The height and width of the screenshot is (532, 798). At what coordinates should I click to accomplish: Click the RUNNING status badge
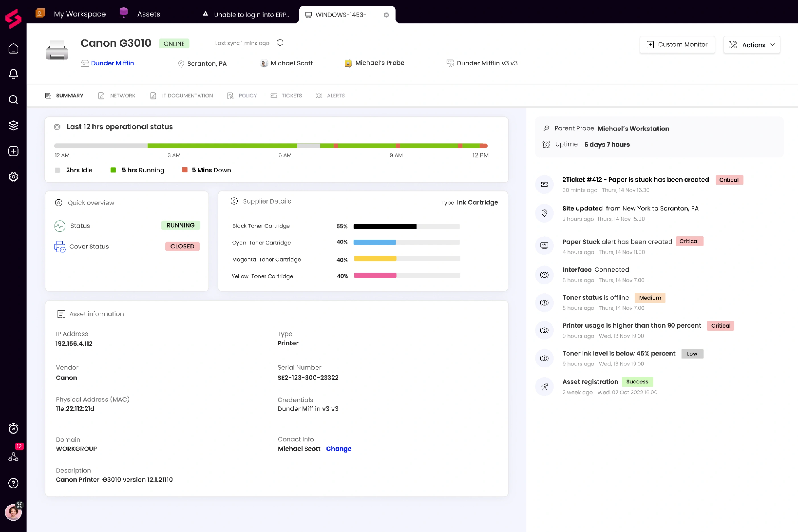(x=180, y=225)
